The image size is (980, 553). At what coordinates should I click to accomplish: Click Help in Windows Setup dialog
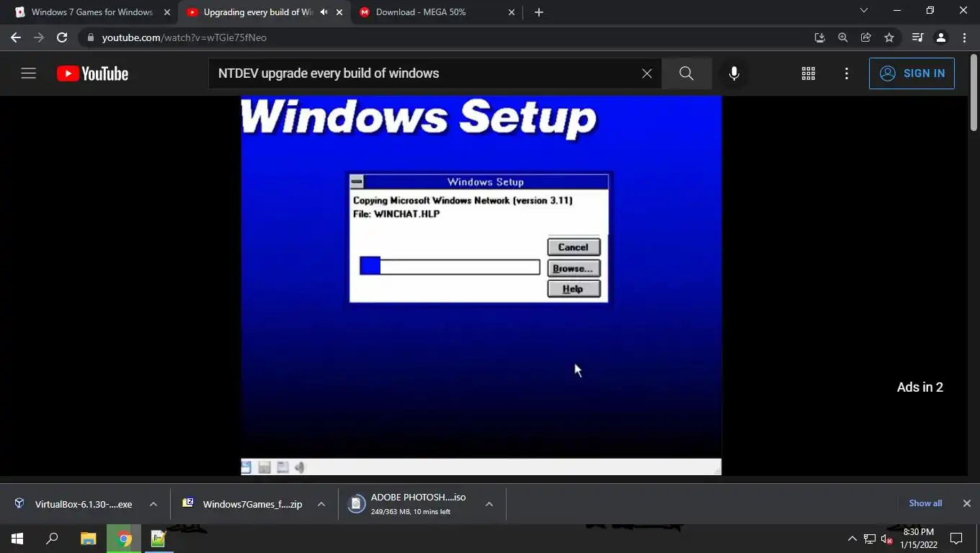pyautogui.click(x=574, y=289)
